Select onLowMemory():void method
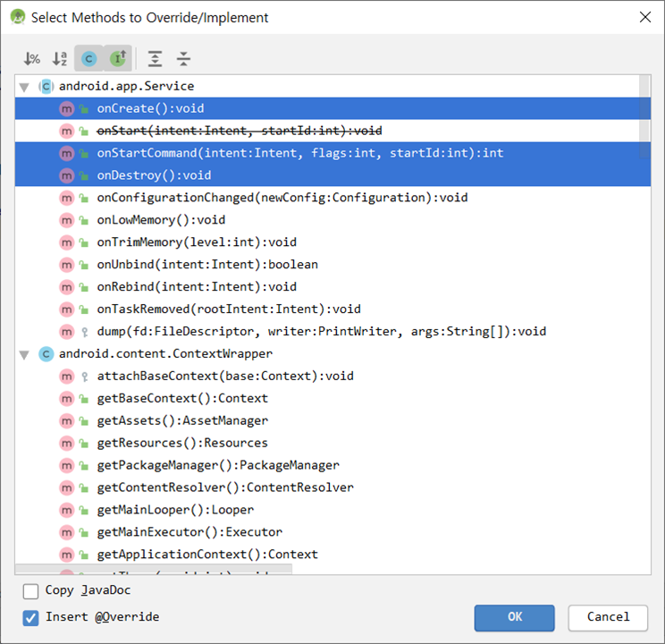The width and height of the screenshot is (665, 644). point(332,220)
